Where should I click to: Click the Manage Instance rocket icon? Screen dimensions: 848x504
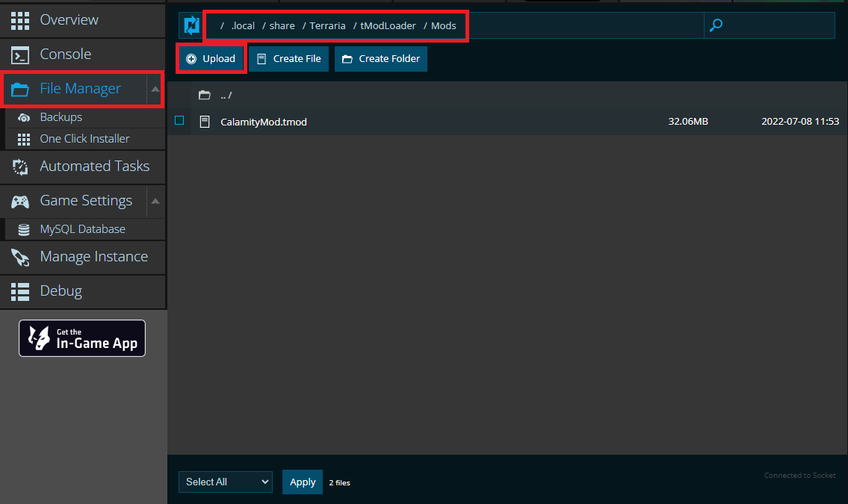pos(20,257)
